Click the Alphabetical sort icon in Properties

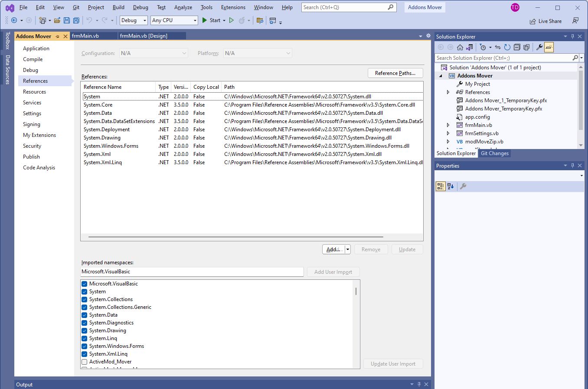pyautogui.click(x=451, y=186)
